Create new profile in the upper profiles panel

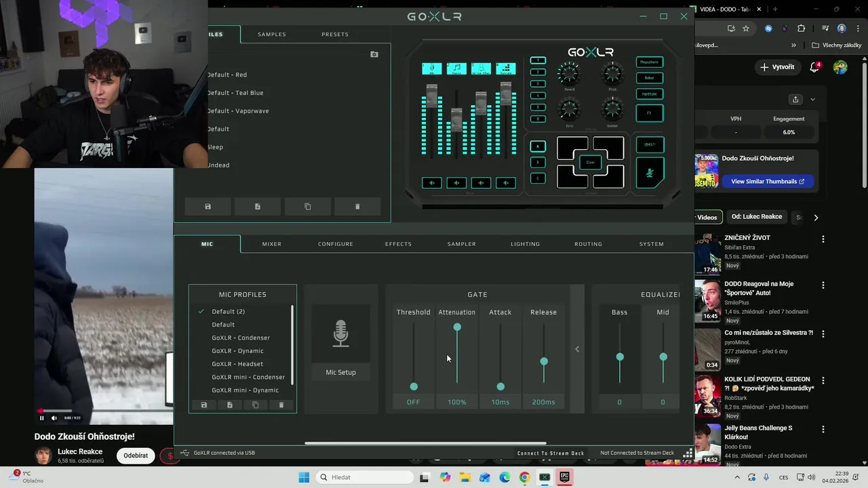[x=258, y=207]
